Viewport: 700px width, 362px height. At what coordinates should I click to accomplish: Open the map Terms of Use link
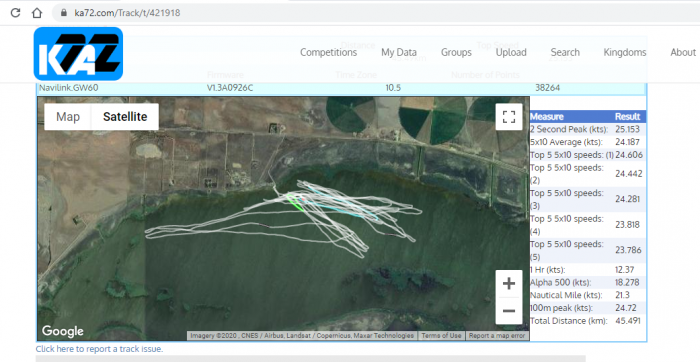click(x=441, y=336)
